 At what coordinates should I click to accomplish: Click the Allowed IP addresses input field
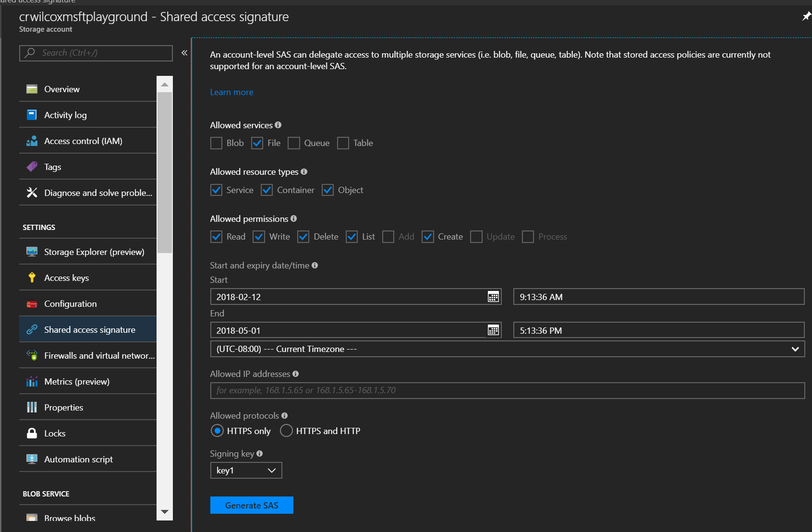[508, 390]
